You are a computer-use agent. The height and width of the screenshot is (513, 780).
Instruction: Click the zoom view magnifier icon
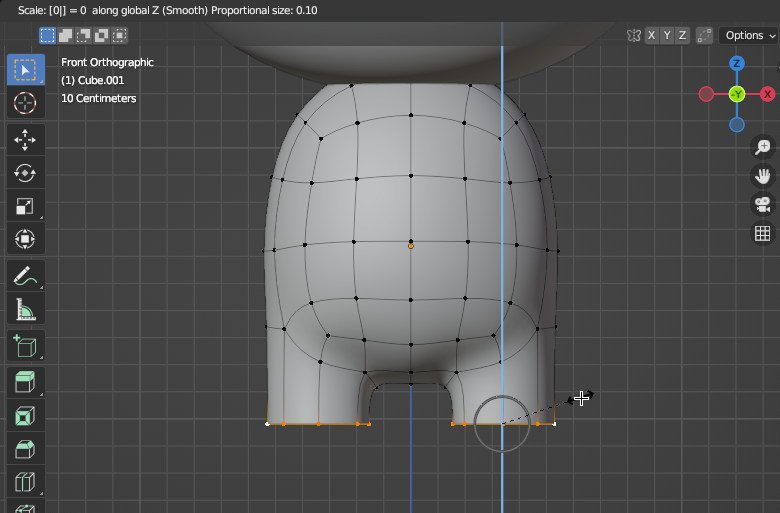pyautogui.click(x=763, y=147)
